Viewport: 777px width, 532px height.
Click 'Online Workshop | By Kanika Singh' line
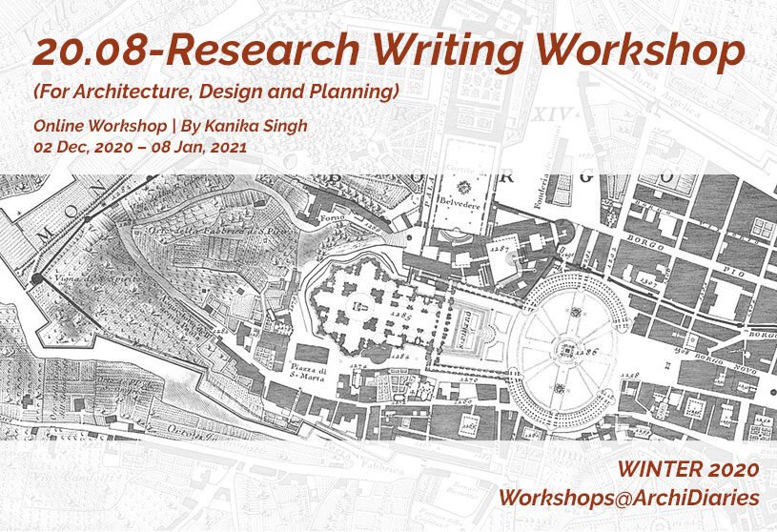(x=171, y=126)
